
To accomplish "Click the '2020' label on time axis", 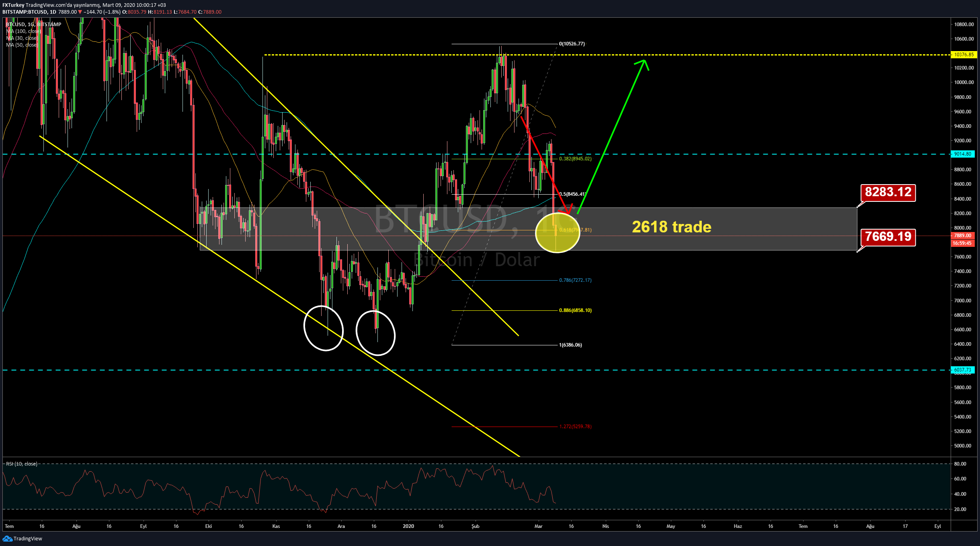I will [x=408, y=526].
